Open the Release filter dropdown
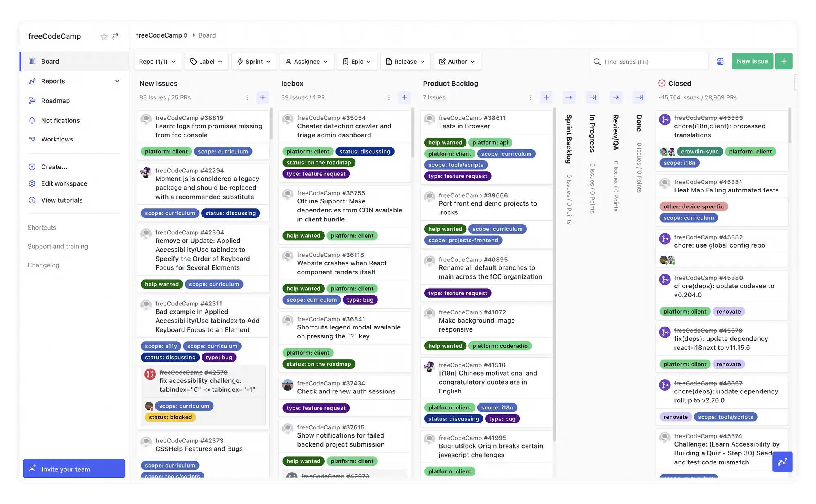 tap(406, 62)
